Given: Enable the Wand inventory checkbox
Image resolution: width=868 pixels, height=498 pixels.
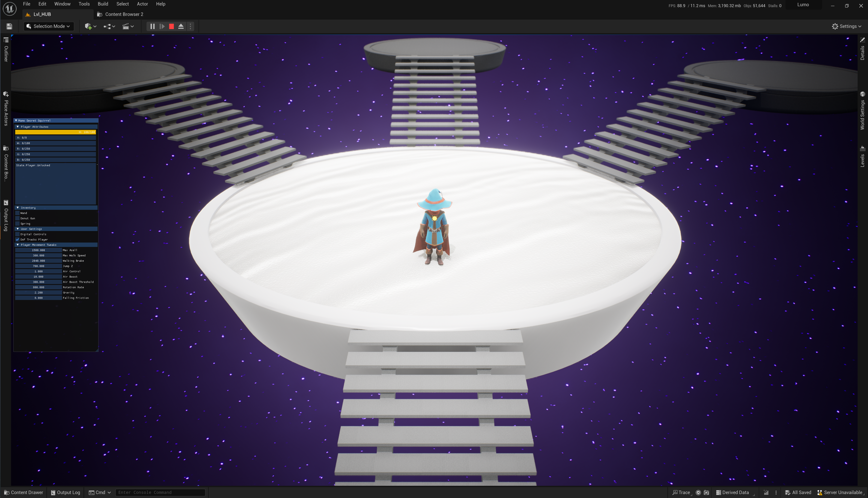Looking at the screenshot, I should (18, 213).
